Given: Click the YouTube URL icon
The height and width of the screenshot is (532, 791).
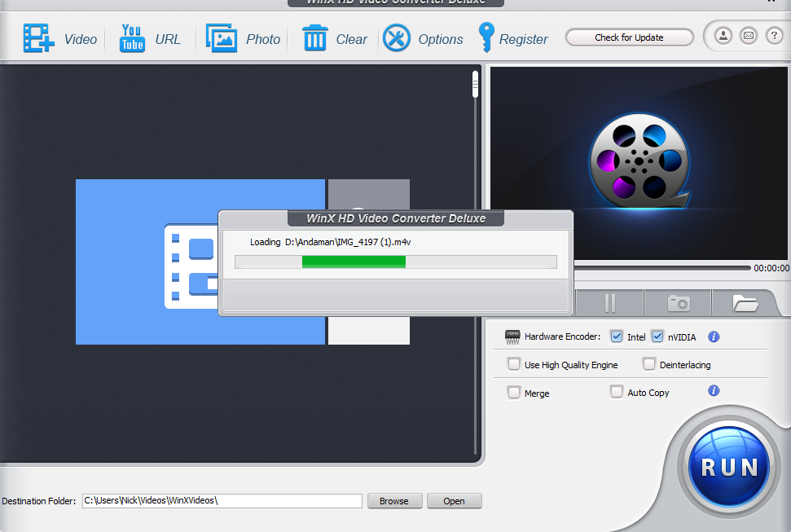Looking at the screenshot, I should pos(132,37).
